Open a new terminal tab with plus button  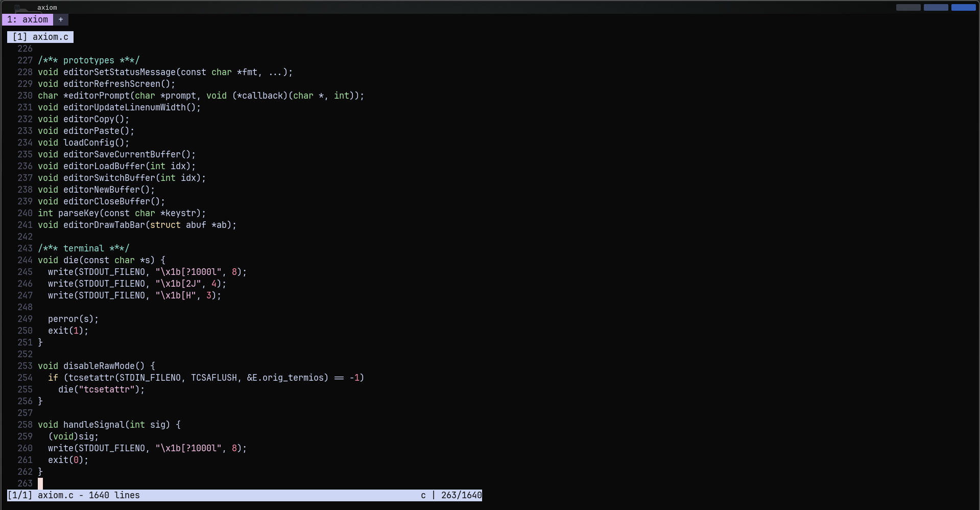[x=61, y=19]
